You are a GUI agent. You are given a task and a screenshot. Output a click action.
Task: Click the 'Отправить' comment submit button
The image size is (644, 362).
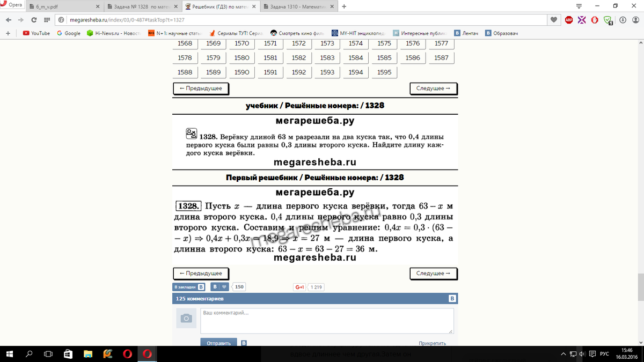pos(219,343)
